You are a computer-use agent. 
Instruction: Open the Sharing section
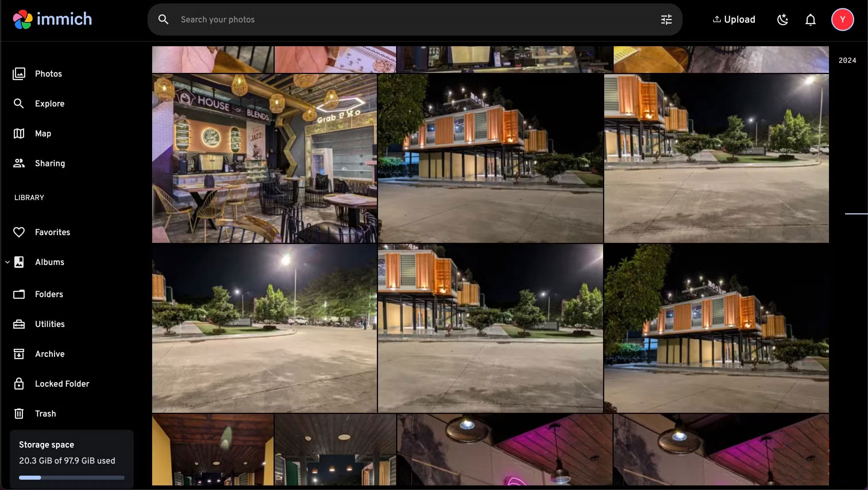click(50, 163)
